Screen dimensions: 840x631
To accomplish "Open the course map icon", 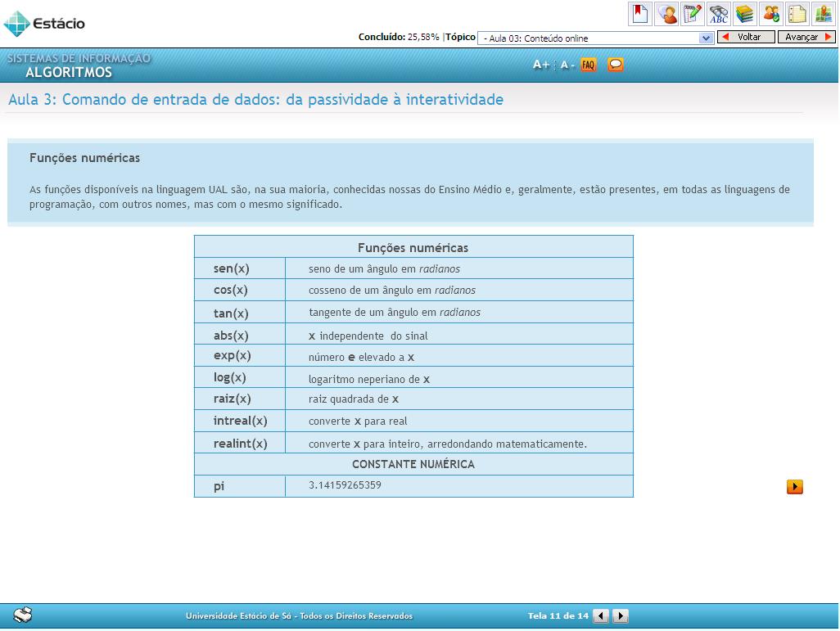I will [823, 14].
